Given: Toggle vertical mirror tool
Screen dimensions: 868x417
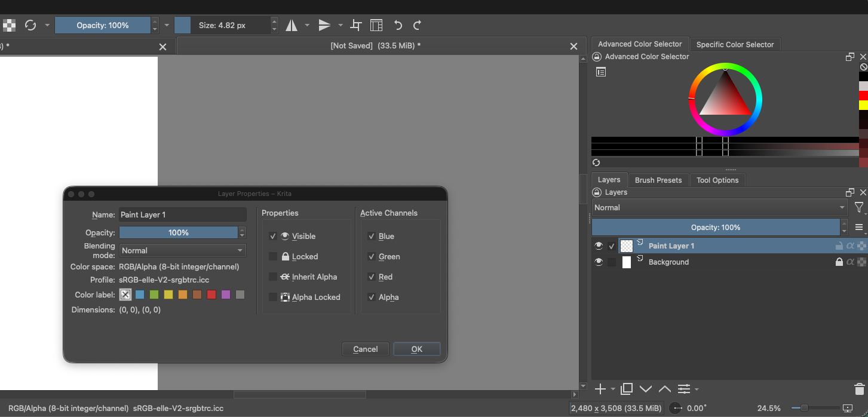Looking at the screenshot, I should [x=324, y=25].
